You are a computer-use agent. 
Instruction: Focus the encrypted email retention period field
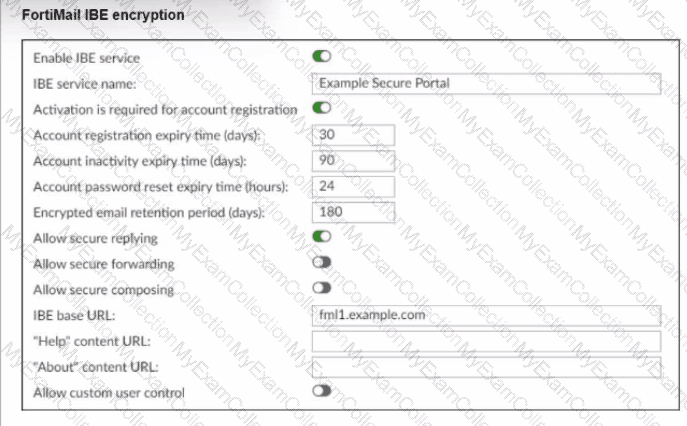coord(354,212)
